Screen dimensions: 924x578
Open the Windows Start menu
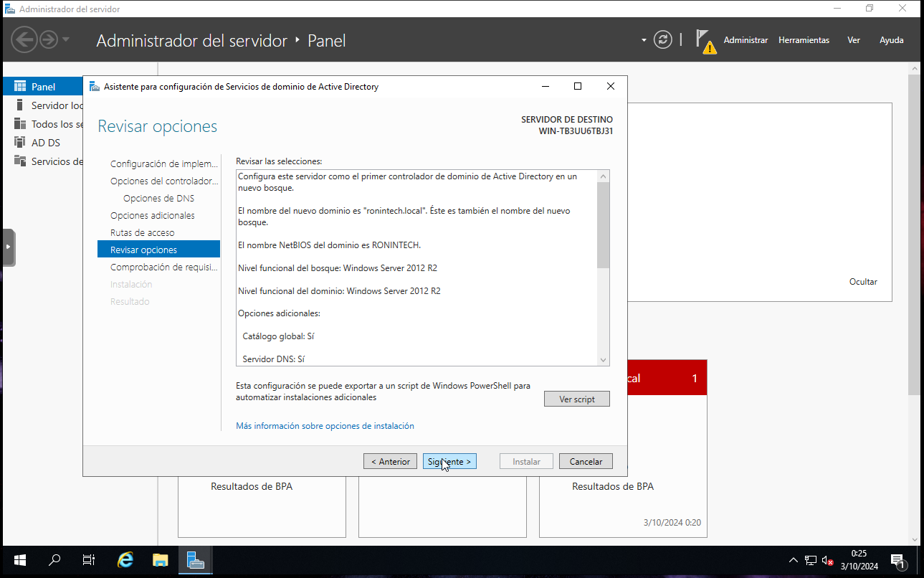coord(19,561)
